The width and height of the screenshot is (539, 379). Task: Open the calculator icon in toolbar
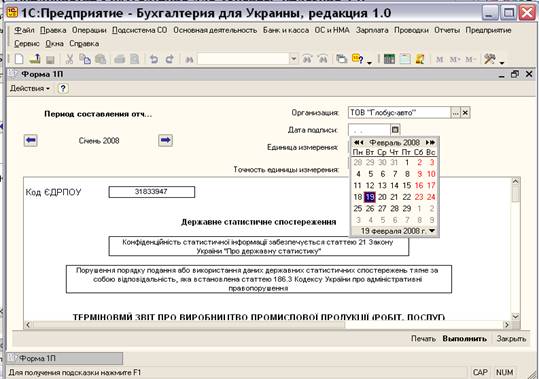point(389,59)
